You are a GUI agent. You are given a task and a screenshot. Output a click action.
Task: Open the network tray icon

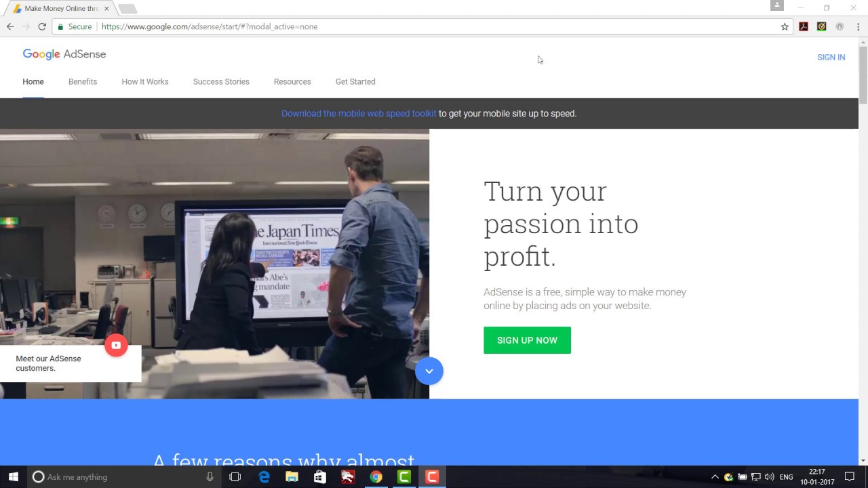[756, 476]
